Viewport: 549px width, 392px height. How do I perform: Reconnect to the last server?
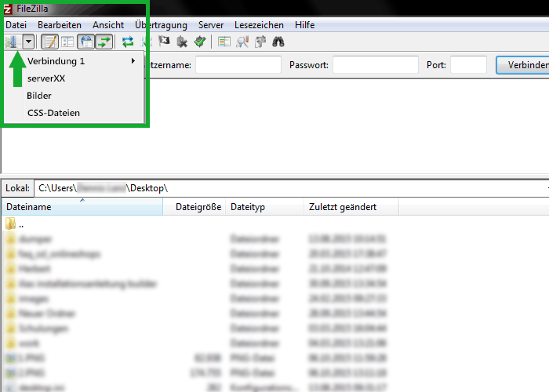click(200, 42)
